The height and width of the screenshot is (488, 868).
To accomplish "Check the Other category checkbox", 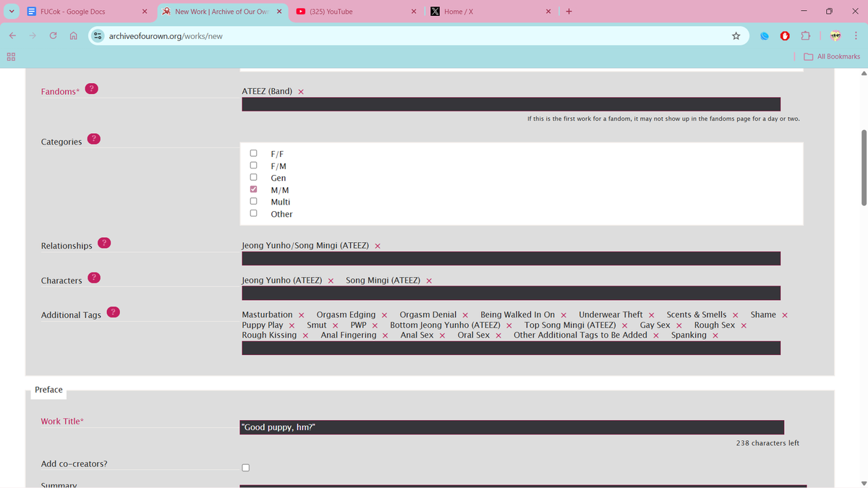I will click(253, 213).
